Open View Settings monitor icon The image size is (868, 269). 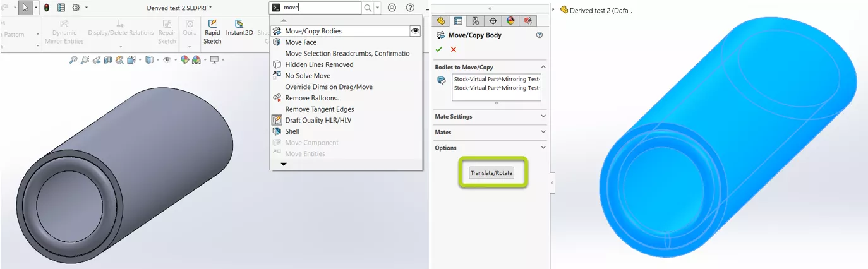click(x=214, y=60)
